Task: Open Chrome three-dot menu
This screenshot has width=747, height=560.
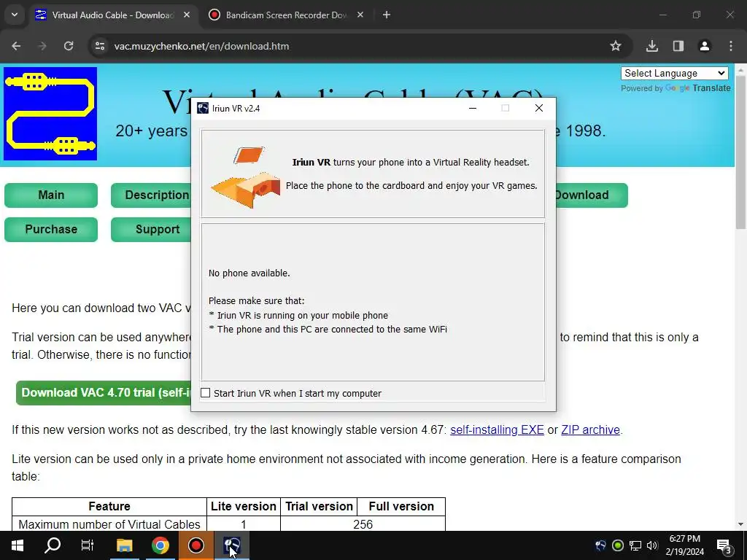Action: [x=731, y=46]
